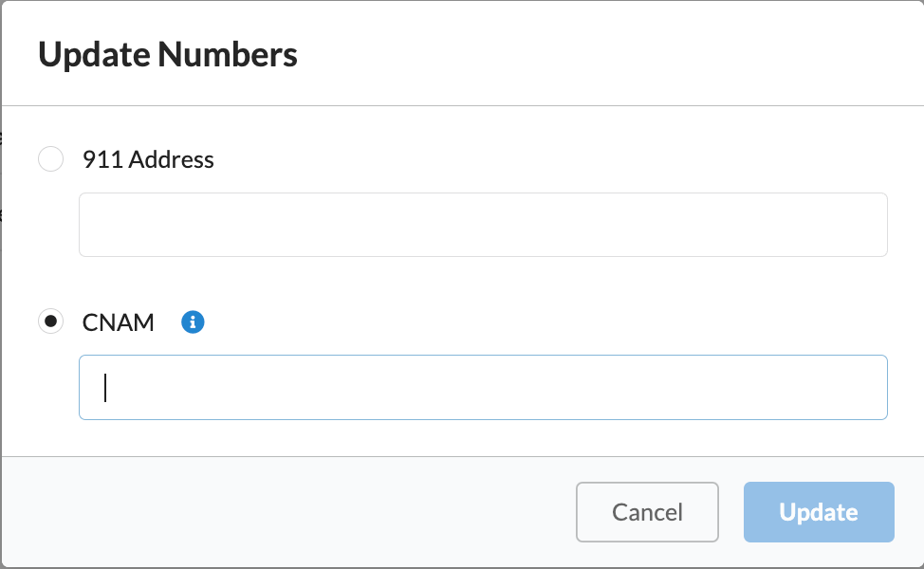Choose the unselected 911 Address option circle
This screenshot has width=924, height=569.
(50, 159)
